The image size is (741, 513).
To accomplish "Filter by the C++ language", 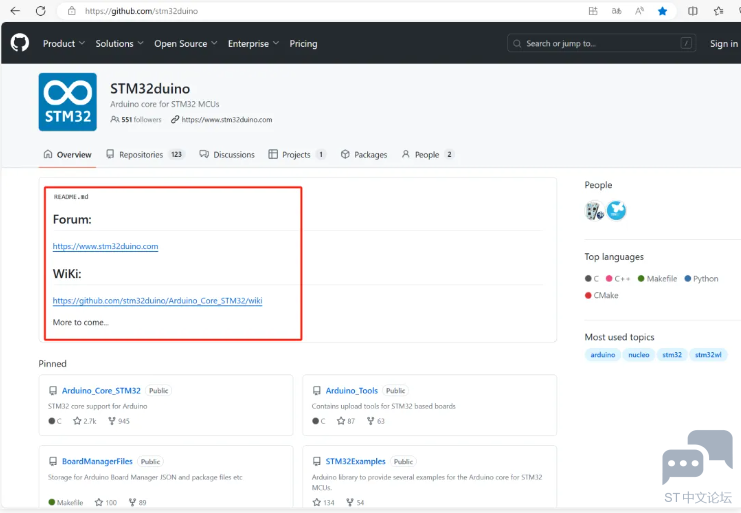I will coord(618,279).
